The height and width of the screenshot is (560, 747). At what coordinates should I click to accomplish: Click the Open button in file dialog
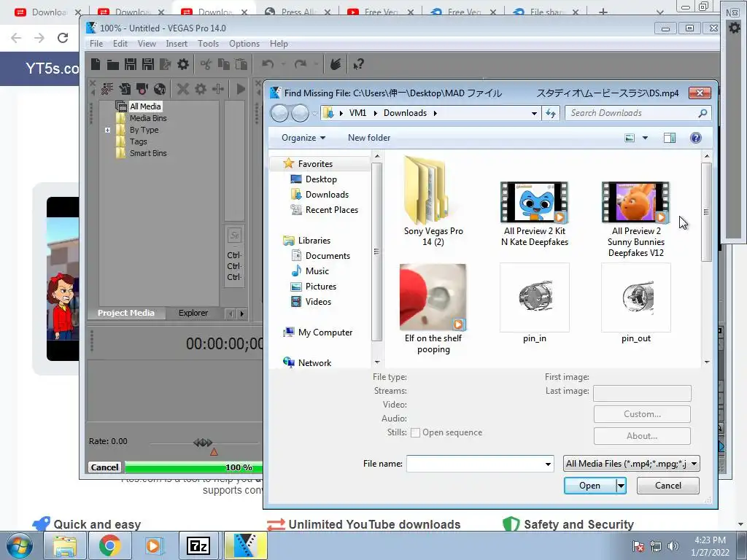tap(589, 486)
